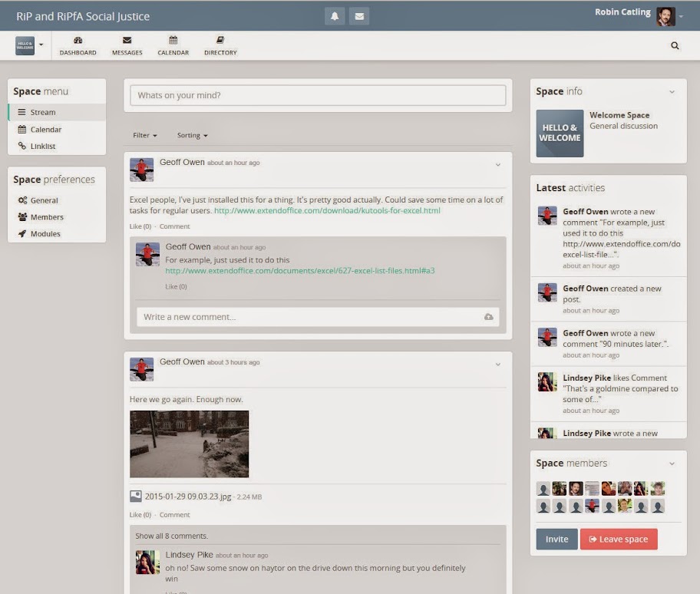Open the Dashboard nav item
This screenshot has height=594, width=700.
78,46
